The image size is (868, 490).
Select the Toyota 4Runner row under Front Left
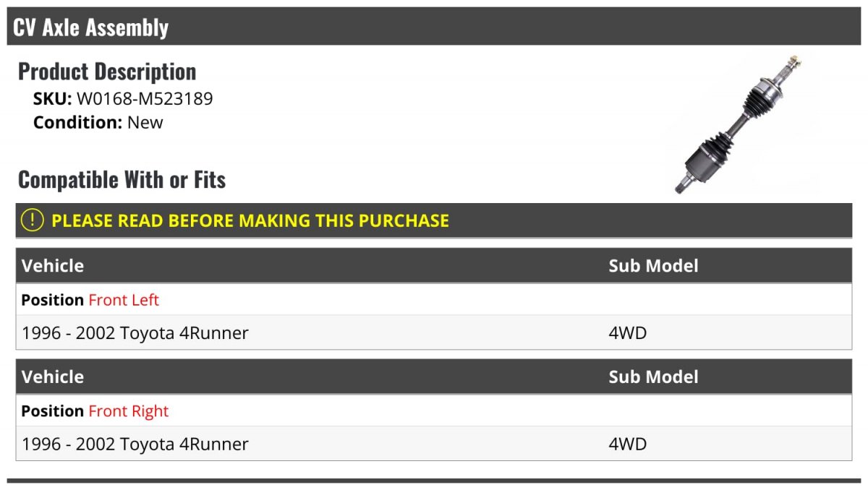(135, 333)
